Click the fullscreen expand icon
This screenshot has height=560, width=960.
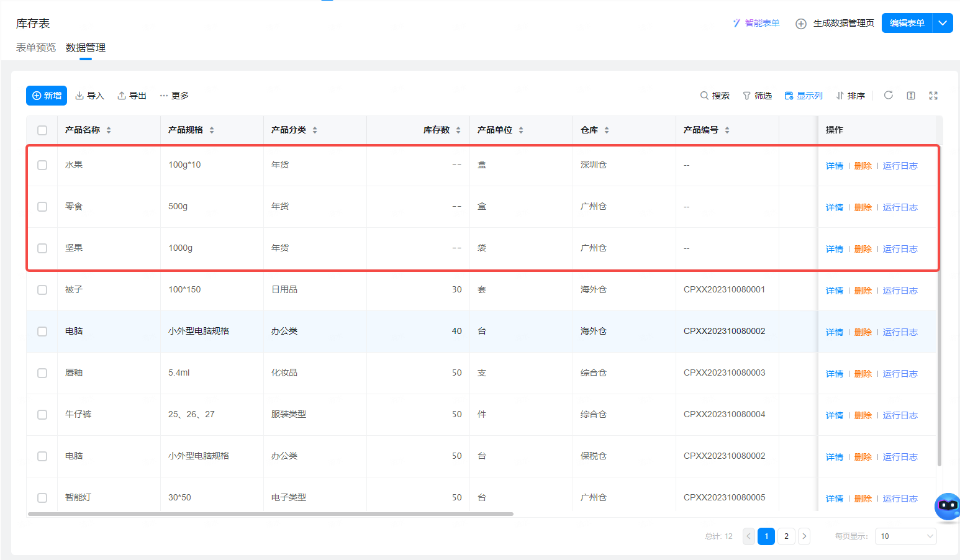click(933, 96)
